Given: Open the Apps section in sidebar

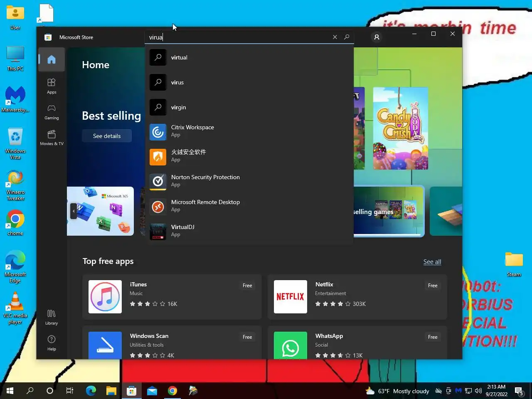Looking at the screenshot, I should (52, 86).
